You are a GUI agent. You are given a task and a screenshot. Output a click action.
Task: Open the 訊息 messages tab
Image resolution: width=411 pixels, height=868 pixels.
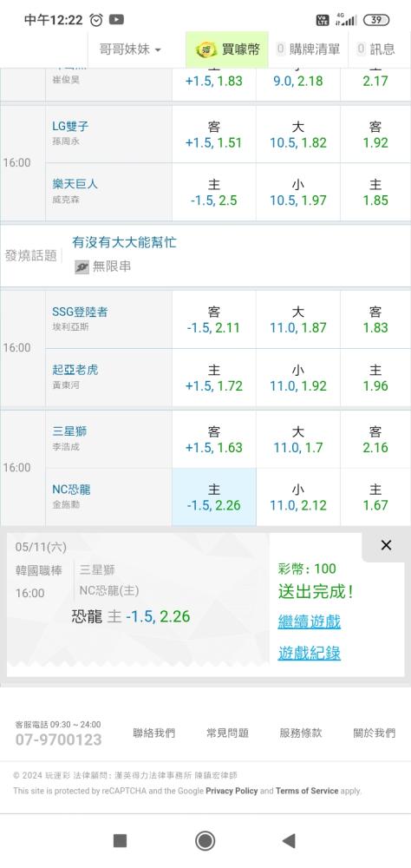pos(375,49)
